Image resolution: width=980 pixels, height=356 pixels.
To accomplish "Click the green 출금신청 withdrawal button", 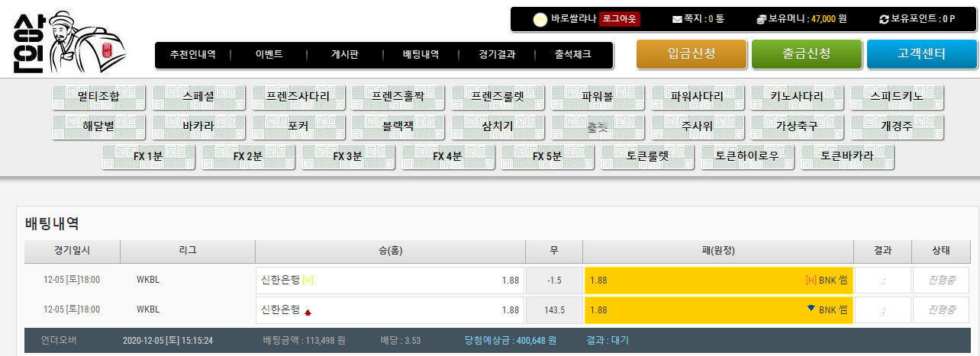I will tap(806, 54).
